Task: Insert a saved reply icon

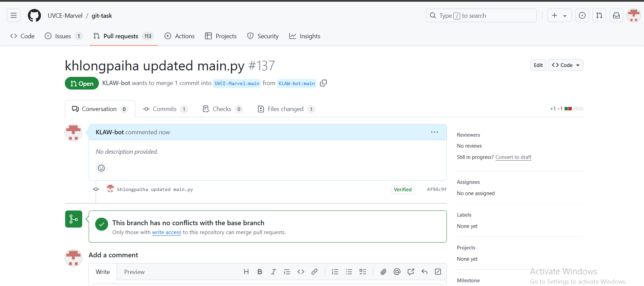Action: tap(424, 272)
